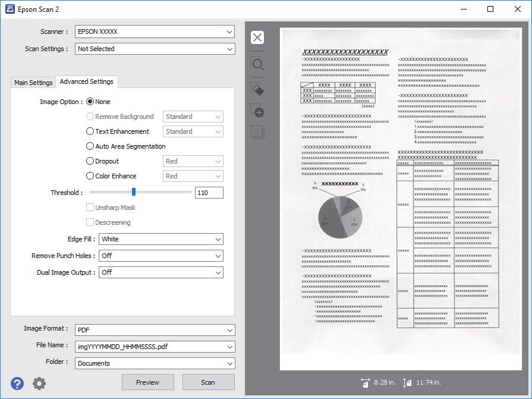This screenshot has width=532, height=399.
Task: Select the None image option radio button
Action: (90, 102)
